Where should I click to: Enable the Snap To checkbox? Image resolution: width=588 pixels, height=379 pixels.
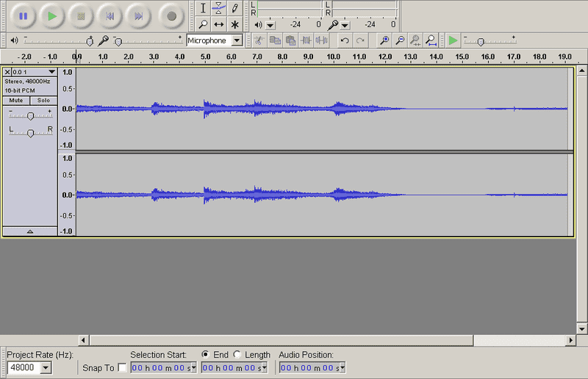pos(122,367)
